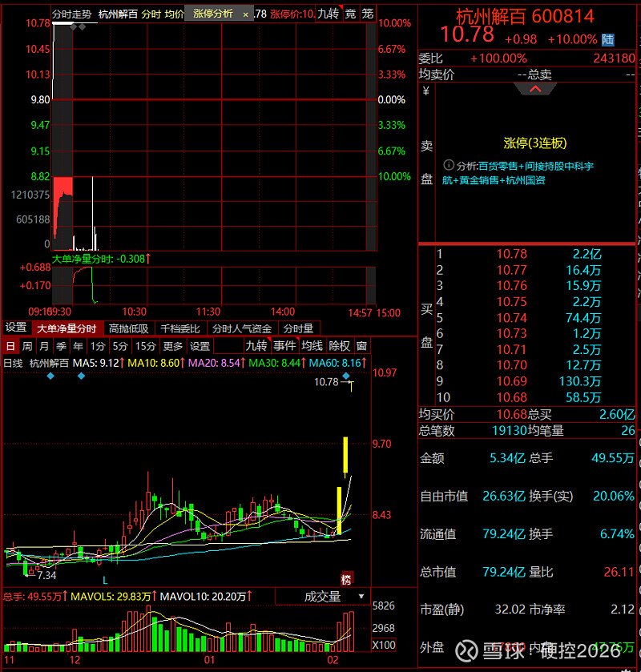Close the 涨停分析 tab with its × icon
Screen dimensions: 641x672
(245, 14)
